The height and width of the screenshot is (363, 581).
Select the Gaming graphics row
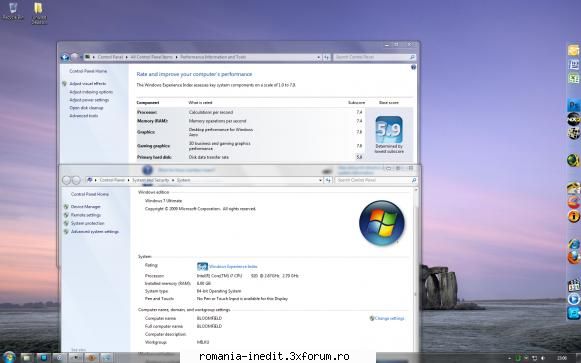pyautogui.click(x=250, y=146)
